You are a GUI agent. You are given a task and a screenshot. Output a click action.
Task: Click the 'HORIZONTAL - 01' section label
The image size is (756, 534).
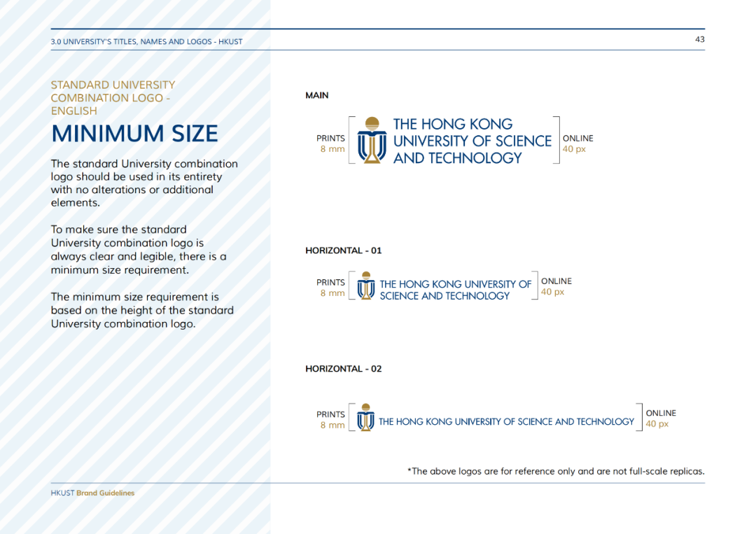click(343, 251)
